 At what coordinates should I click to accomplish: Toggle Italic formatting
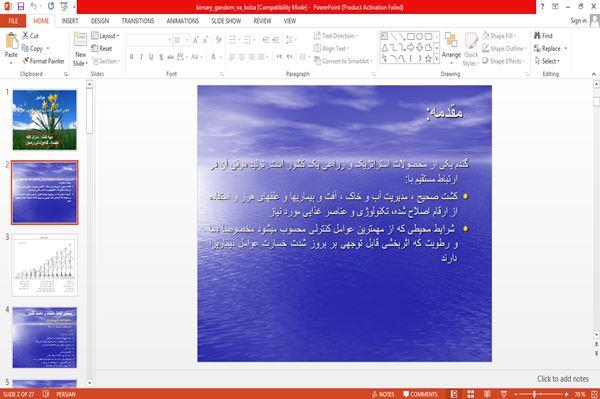coord(141,57)
